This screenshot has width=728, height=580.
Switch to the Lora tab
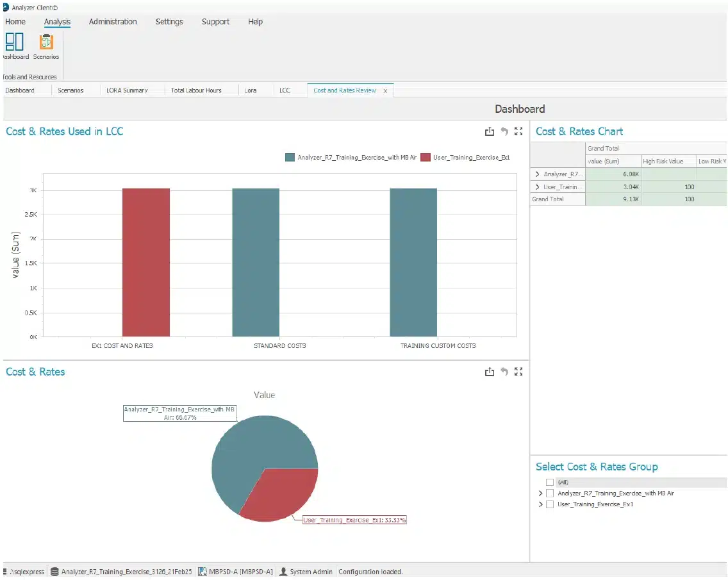(250, 90)
